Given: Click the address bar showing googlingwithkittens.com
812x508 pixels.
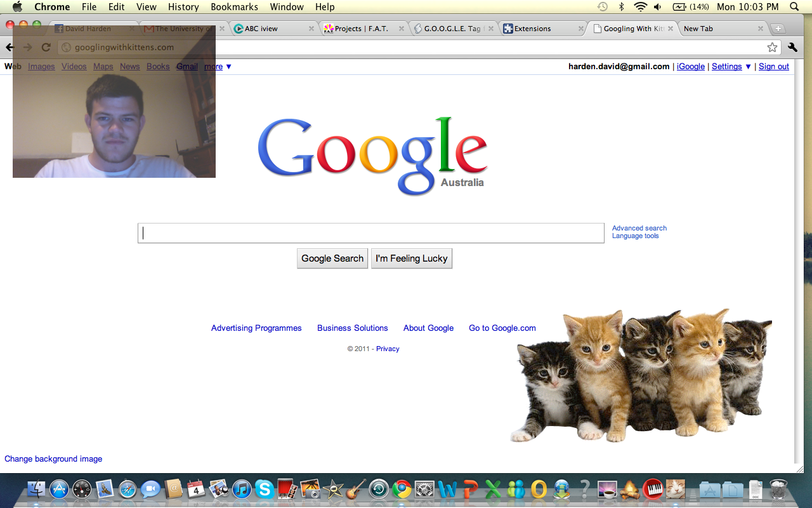Looking at the screenshot, I should [419, 48].
